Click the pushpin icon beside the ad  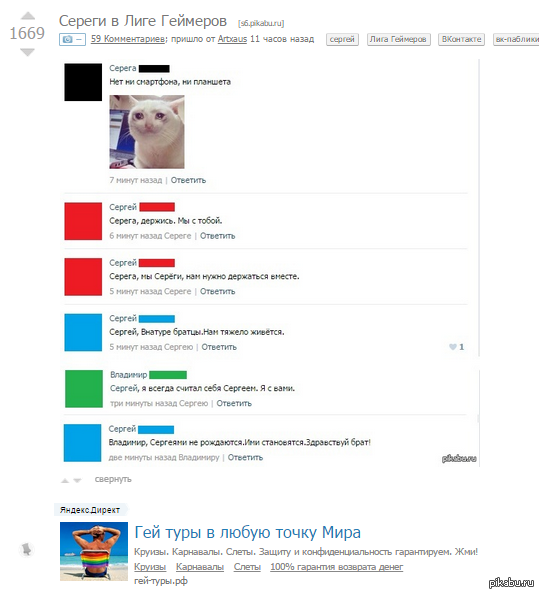(x=26, y=549)
